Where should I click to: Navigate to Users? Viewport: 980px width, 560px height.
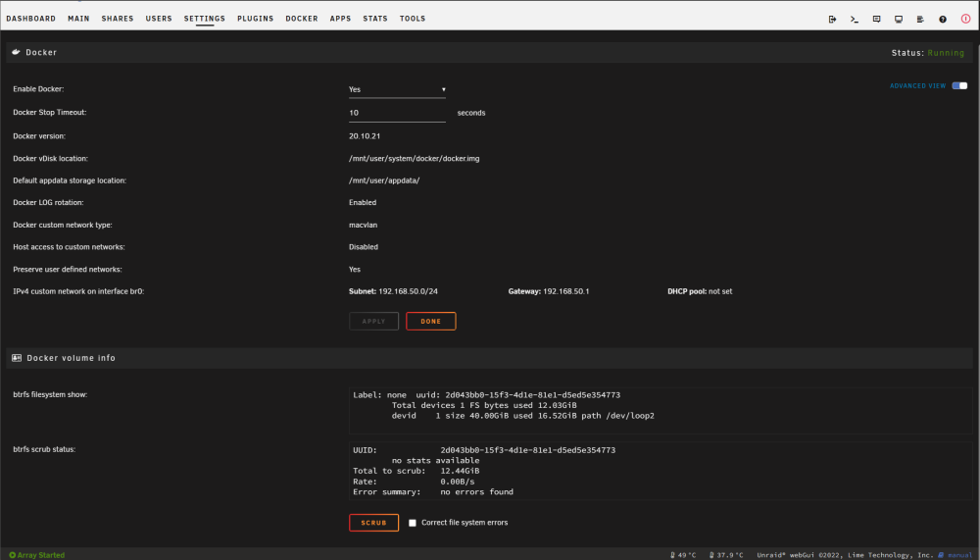(x=159, y=19)
